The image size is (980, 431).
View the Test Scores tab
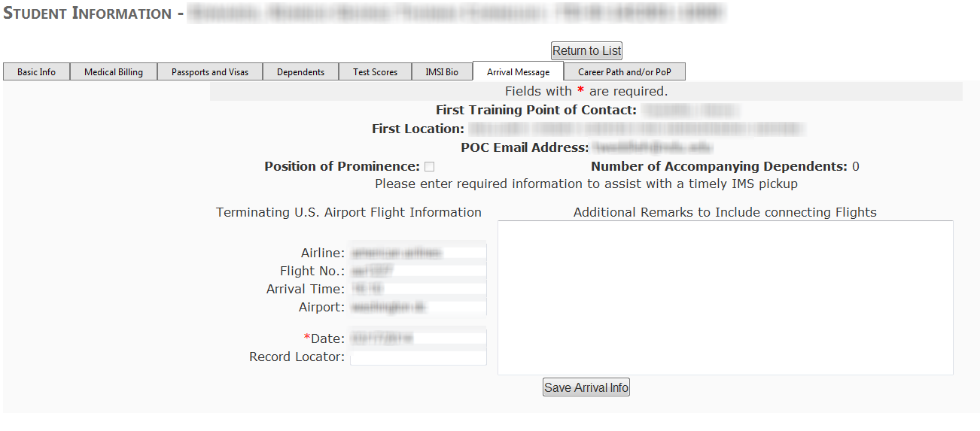click(375, 72)
